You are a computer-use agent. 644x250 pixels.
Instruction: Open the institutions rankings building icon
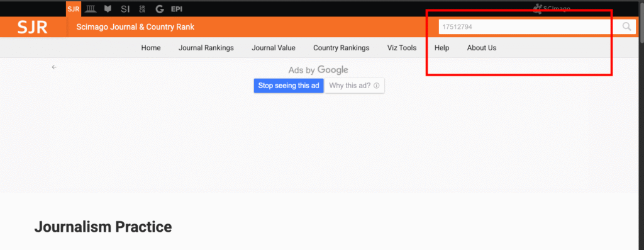[90, 9]
